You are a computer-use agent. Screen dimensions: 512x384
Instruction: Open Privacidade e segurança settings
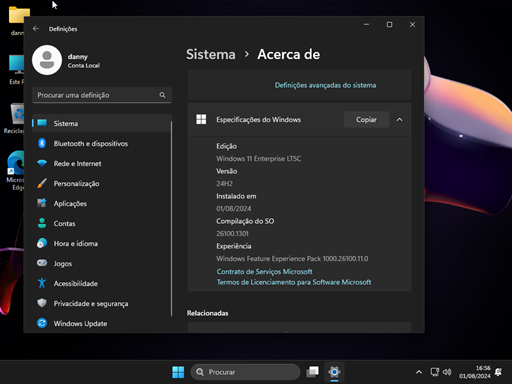[101, 304]
